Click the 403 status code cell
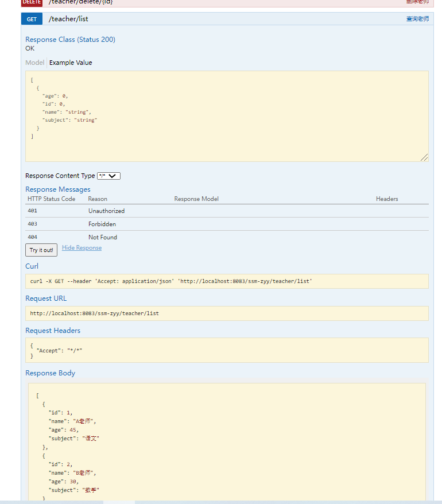442x504 pixels. tap(33, 224)
